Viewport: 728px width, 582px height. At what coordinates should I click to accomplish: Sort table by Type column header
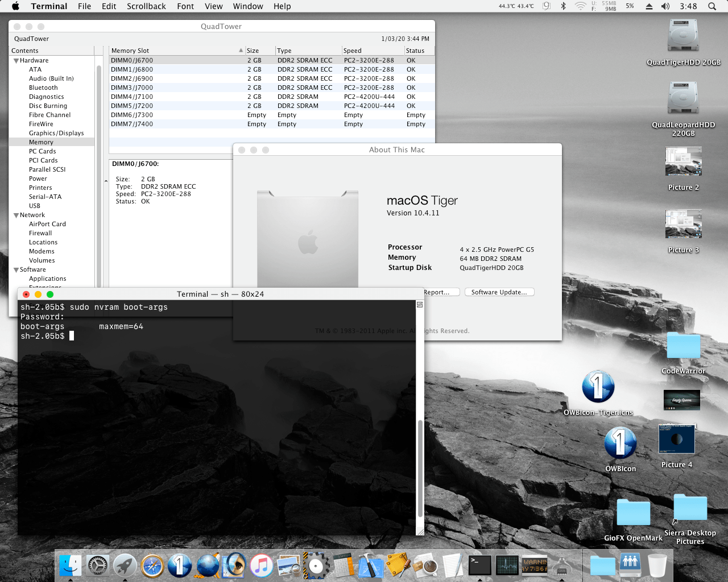tap(308, 51)
